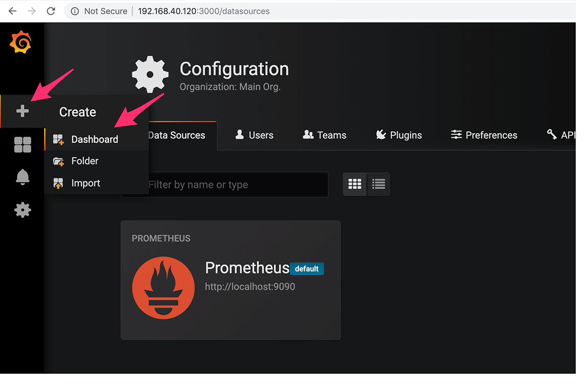Click the browser address bar URL
588x386 pixels.
[204, 11]
